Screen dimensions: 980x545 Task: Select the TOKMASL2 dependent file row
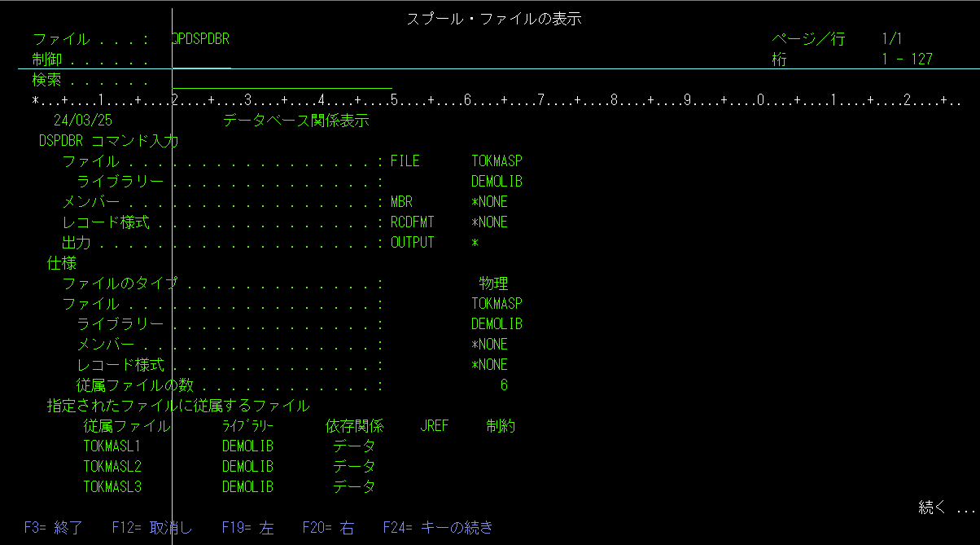tap(230, 467)
